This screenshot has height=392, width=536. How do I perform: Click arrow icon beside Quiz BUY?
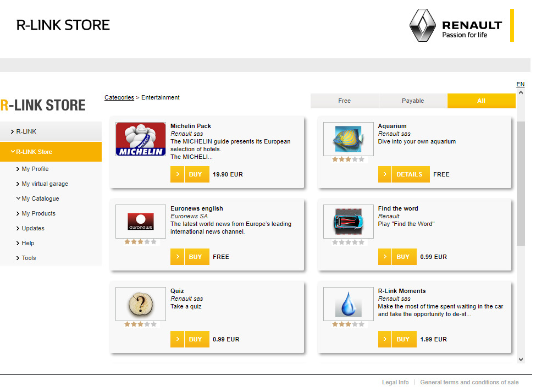178,339
